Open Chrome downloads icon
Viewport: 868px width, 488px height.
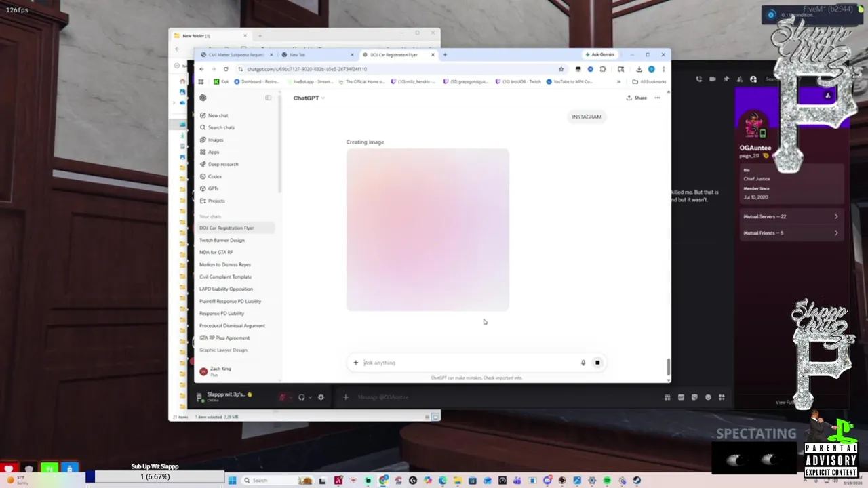point(639,69)
